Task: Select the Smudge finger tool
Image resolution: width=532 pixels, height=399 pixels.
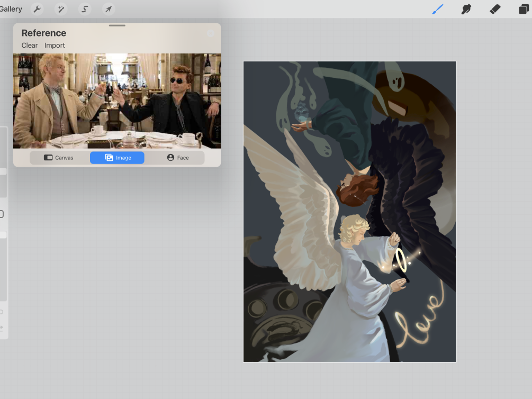Action: click(466, 9)
